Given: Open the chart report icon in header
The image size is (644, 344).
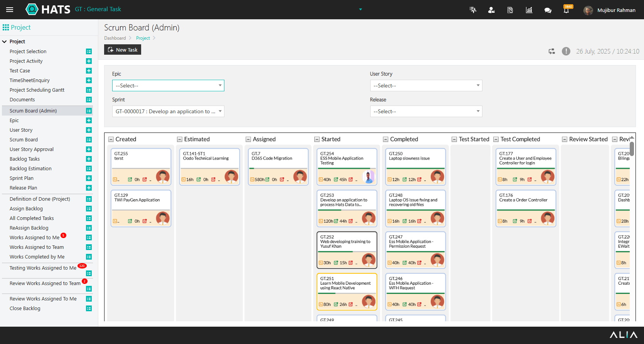Looking at the screenshot, I should [529, 10].
